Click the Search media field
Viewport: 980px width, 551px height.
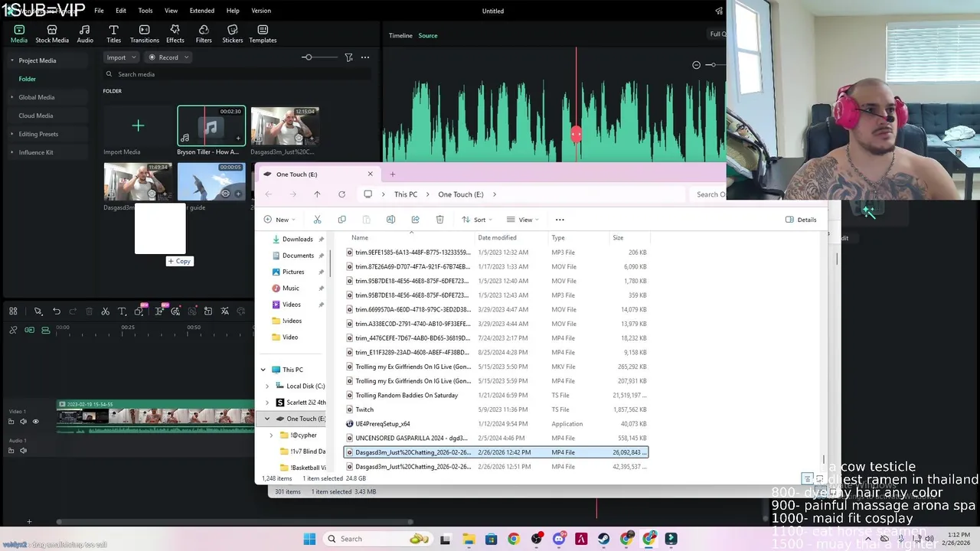[237, 74]
